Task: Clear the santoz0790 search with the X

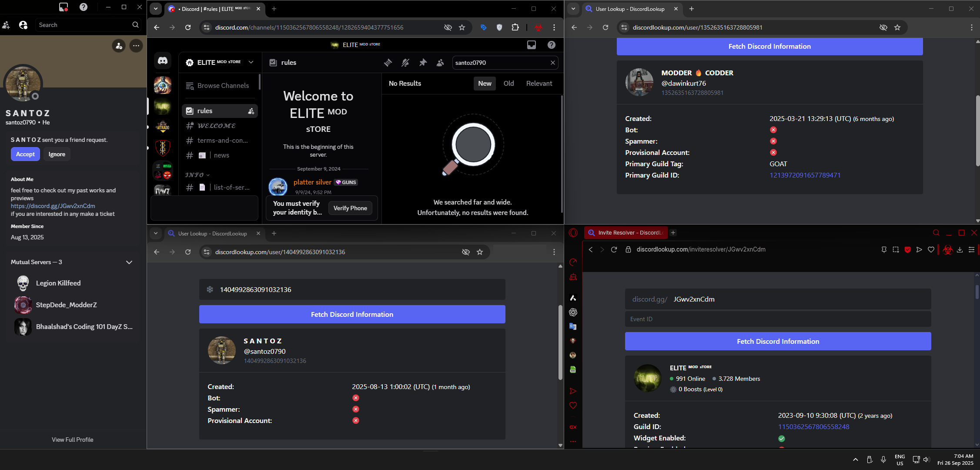Action: (x=552, y=63)
